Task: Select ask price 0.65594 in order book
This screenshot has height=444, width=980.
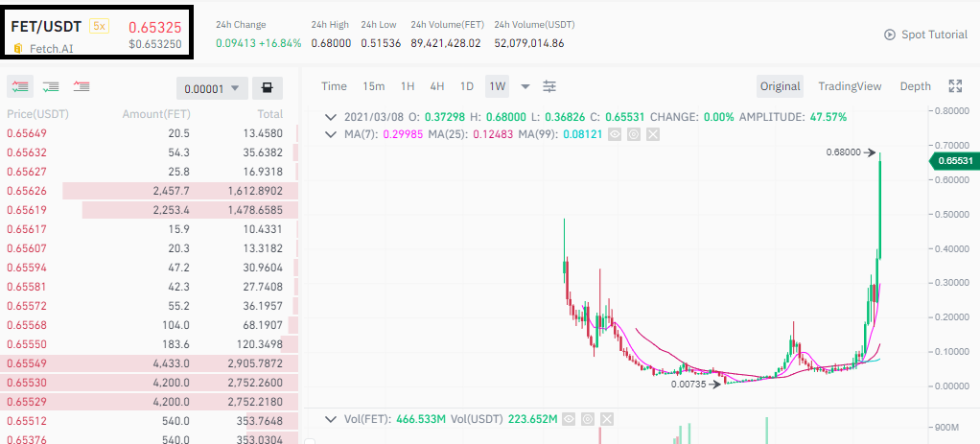Action: 27,268
